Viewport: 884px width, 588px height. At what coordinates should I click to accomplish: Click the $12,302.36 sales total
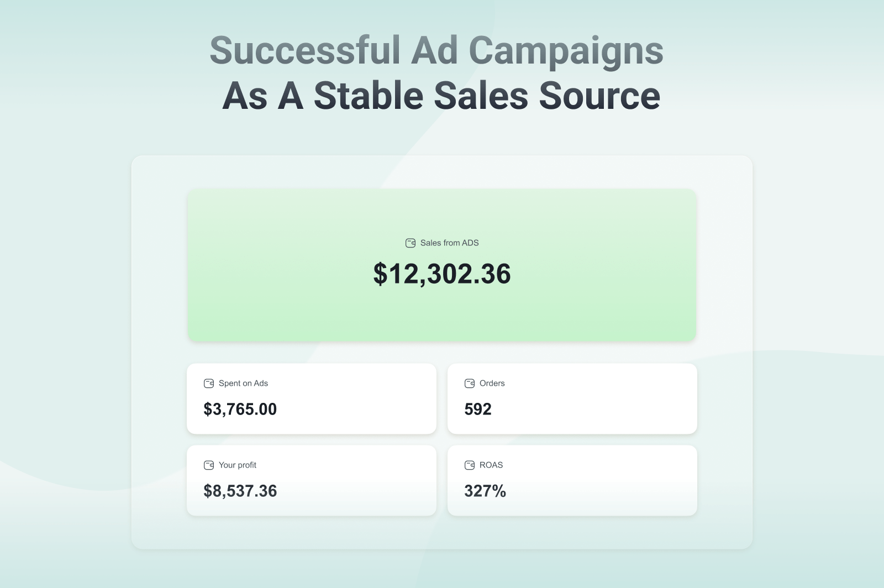click(x=442, y=274)
